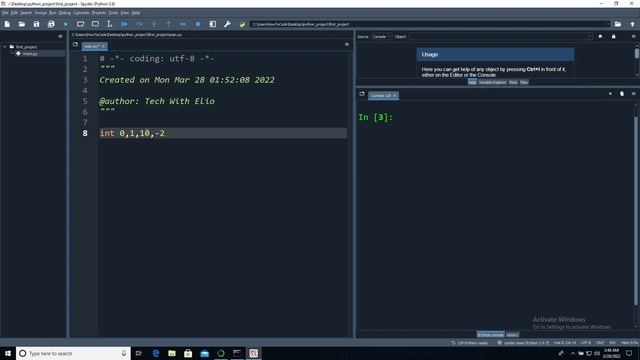Close the Console 1/A tab
The image size is (640, 360).
(x=395, y=96)
